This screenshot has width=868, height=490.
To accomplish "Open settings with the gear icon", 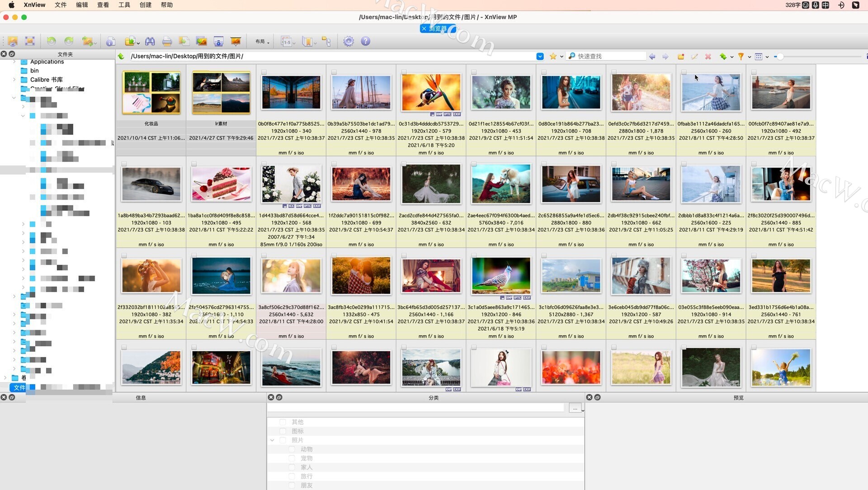I will pos(348,42).
